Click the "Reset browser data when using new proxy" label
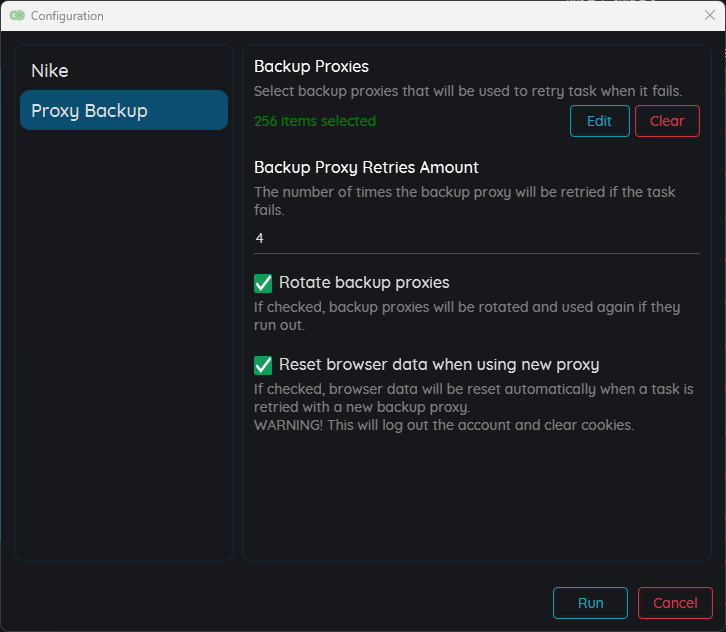Image resolution: width=726 pixels, height=632 pixels. click(439, 365)
